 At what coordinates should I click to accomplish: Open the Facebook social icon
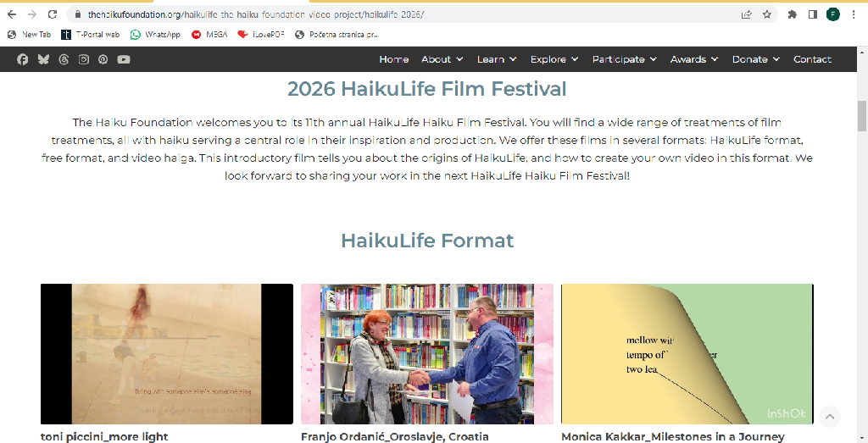pyautogui.click(x=22, y=59)
